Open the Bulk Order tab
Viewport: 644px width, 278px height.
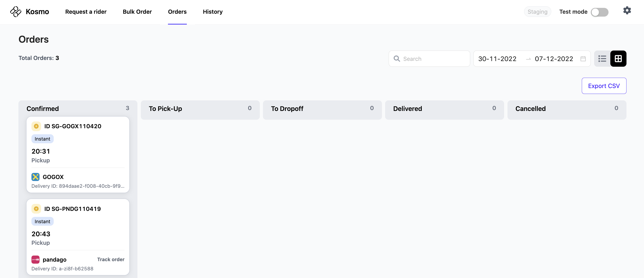tap(137, 12)
